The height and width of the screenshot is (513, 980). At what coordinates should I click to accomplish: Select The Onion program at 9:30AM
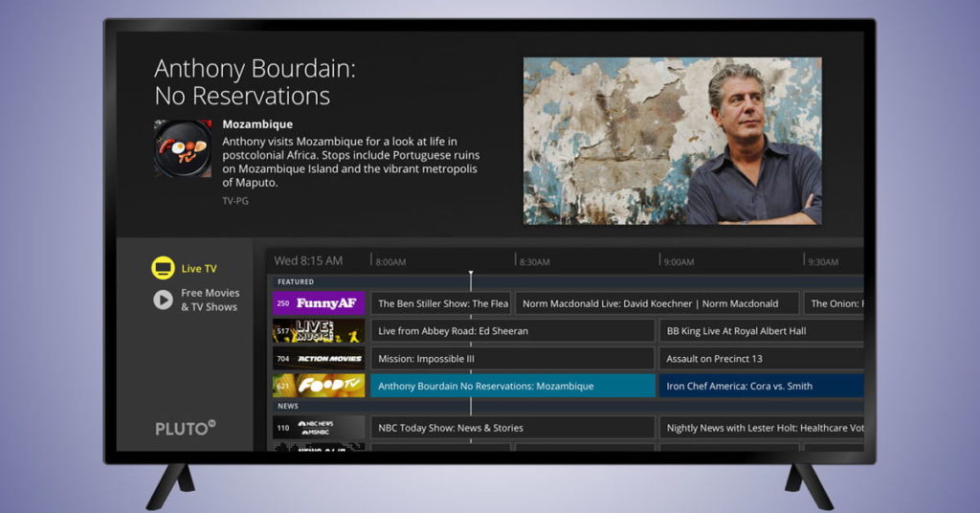pos(834,303)
